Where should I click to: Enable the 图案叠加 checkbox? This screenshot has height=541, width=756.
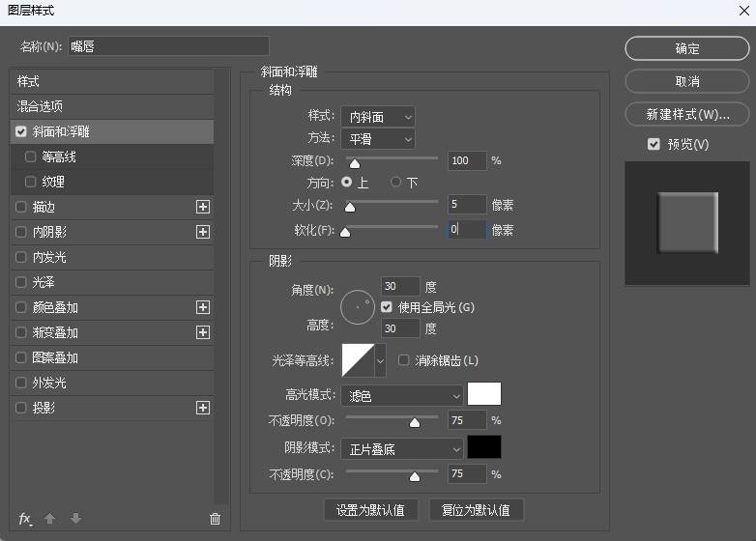click(20, 357)
